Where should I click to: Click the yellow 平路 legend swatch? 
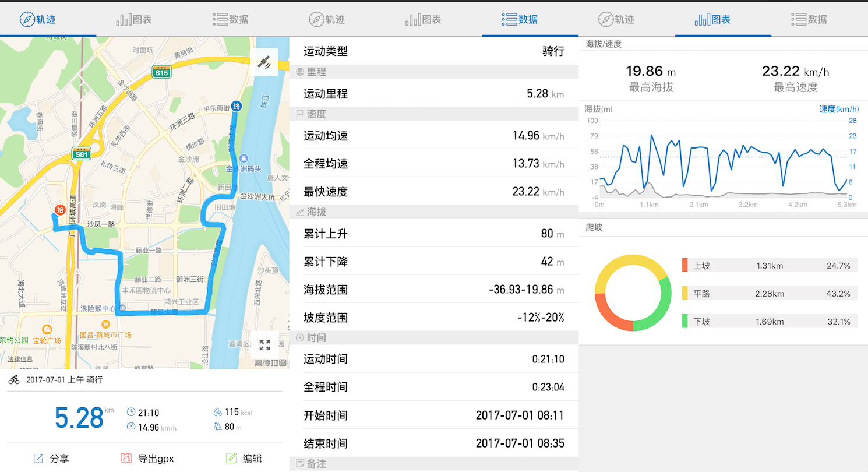pyautogui.click(x=685, y=294)
